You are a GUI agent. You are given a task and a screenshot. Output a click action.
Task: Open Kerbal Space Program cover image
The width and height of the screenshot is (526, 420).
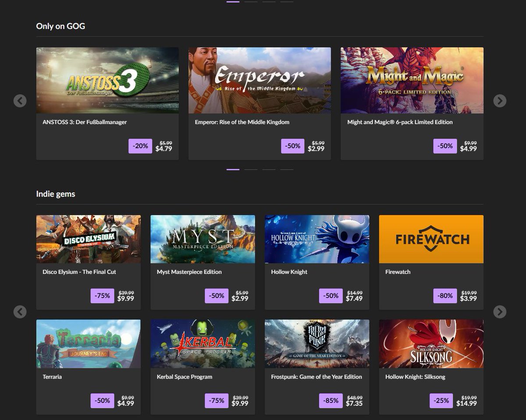click(203, 344)
